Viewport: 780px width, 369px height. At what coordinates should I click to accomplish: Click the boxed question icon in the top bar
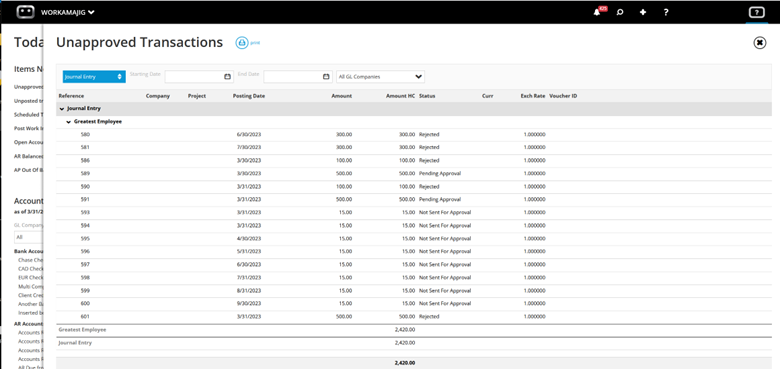757,12
